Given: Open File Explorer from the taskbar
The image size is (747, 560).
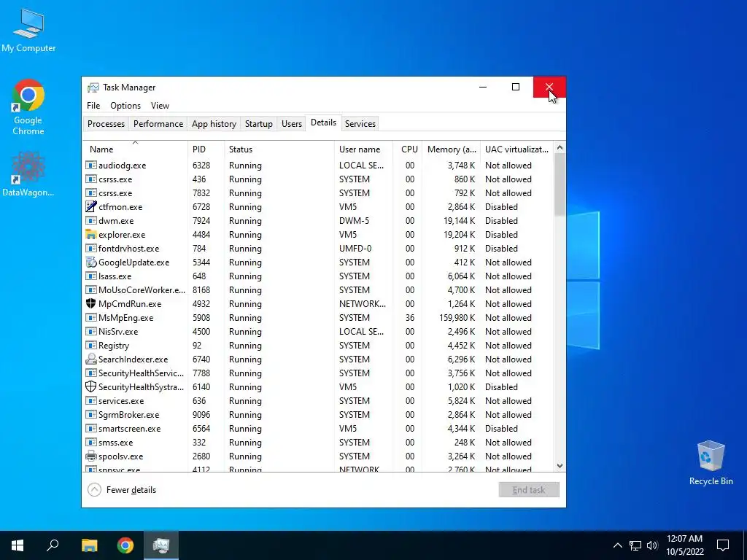Looking at the screenshot, I should [89, 545].
